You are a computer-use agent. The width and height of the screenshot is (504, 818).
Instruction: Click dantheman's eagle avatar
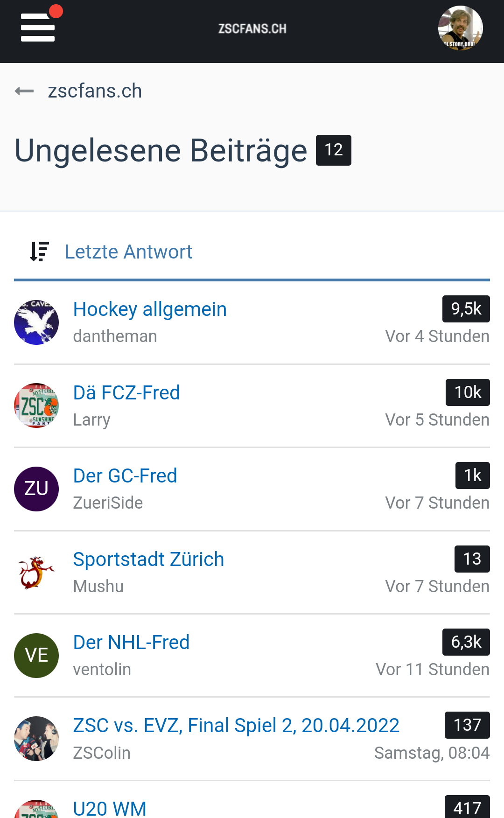tap(36, 322)
